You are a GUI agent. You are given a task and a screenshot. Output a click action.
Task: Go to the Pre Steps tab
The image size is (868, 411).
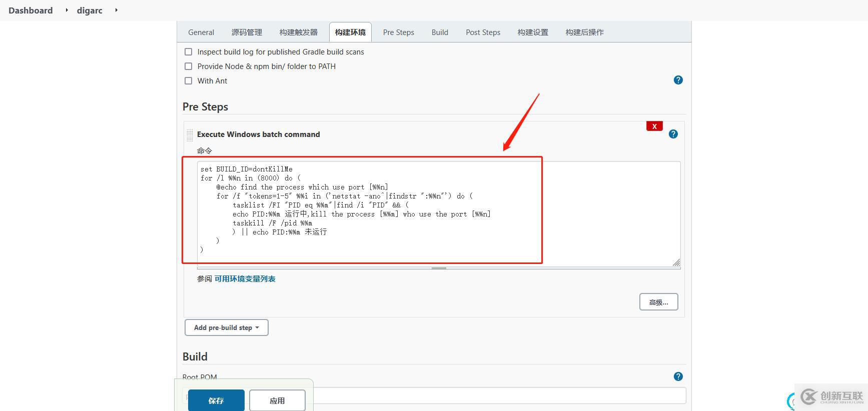tap(399, 32)
